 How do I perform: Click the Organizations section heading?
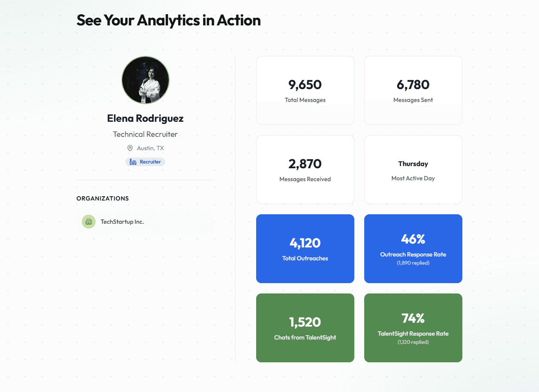coord(102,198)
